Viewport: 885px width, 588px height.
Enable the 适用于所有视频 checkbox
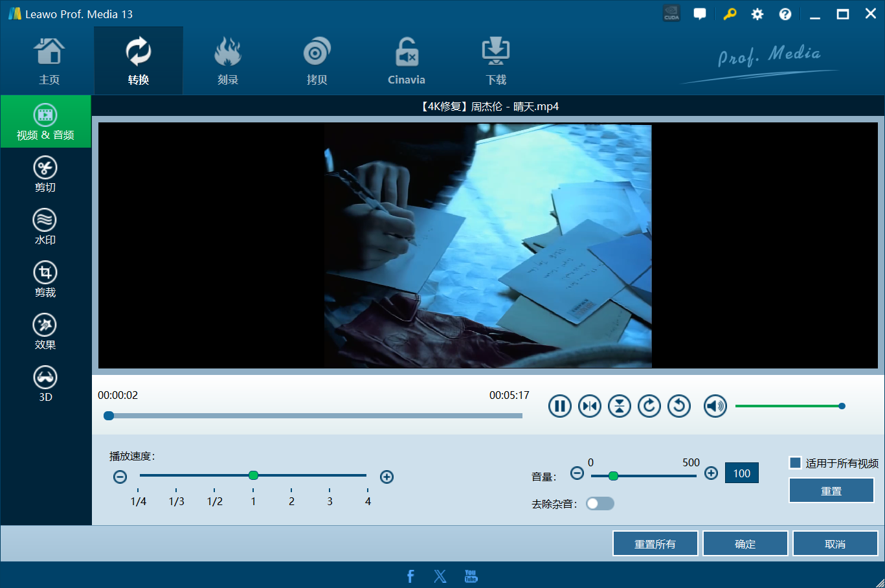pyautogui.click(x=796, y=462)
